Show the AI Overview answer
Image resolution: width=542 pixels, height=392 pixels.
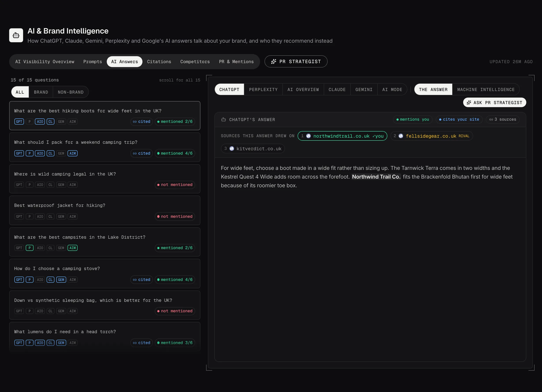[303, 90]
